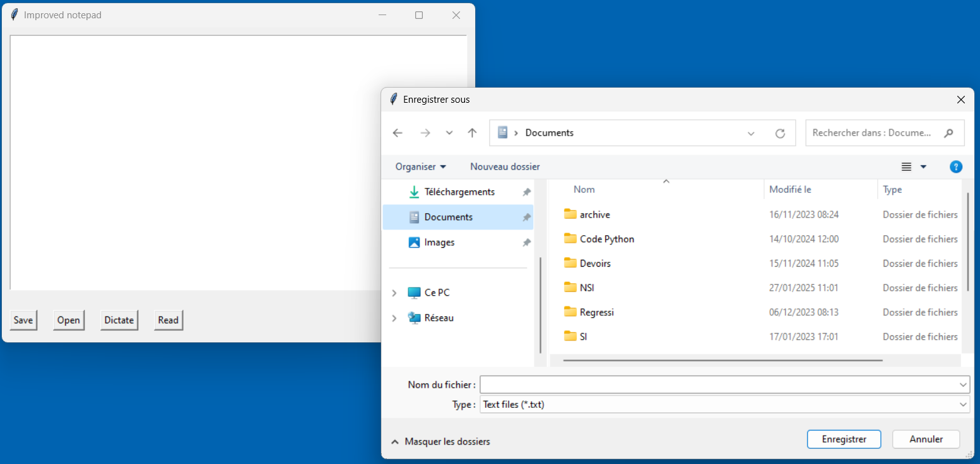The image size is (980, 464).
Task: Click Nouveau dossier in the toolbar
Action: tap(505, 167)
